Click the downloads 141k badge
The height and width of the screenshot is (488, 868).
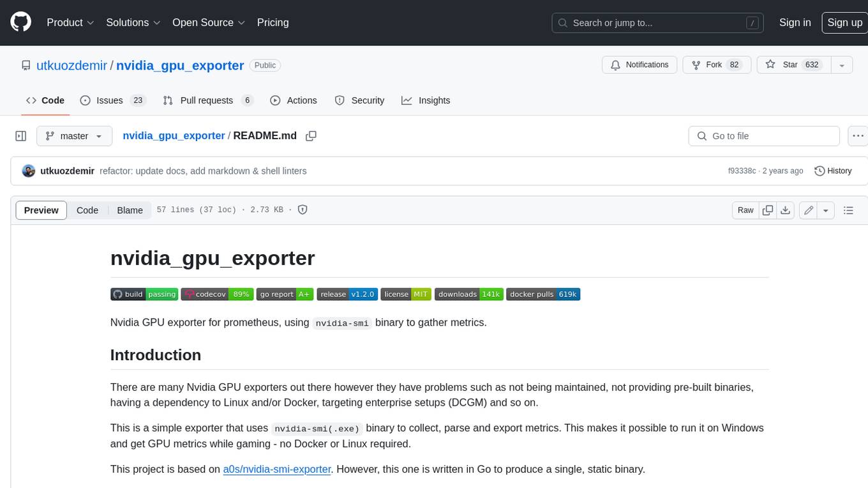point(469,294)
